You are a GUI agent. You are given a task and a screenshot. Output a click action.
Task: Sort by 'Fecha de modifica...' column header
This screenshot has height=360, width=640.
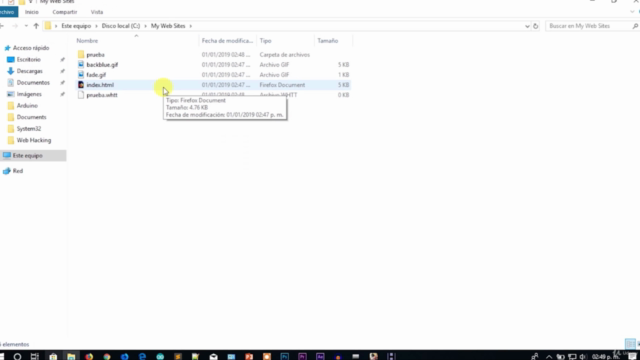pyautogui.click(x=227, y=41)
